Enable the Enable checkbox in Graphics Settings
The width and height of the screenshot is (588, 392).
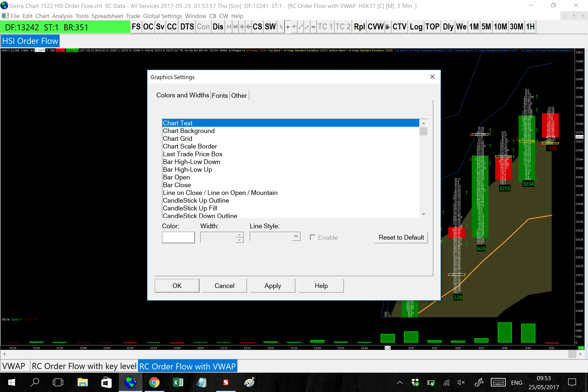(312, 237)
